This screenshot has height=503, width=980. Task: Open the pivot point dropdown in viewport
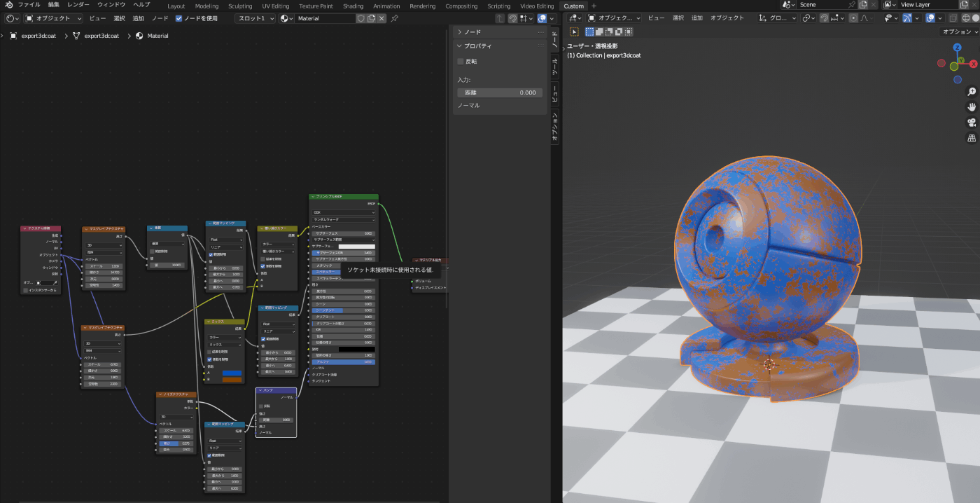(x=809, y=18)
